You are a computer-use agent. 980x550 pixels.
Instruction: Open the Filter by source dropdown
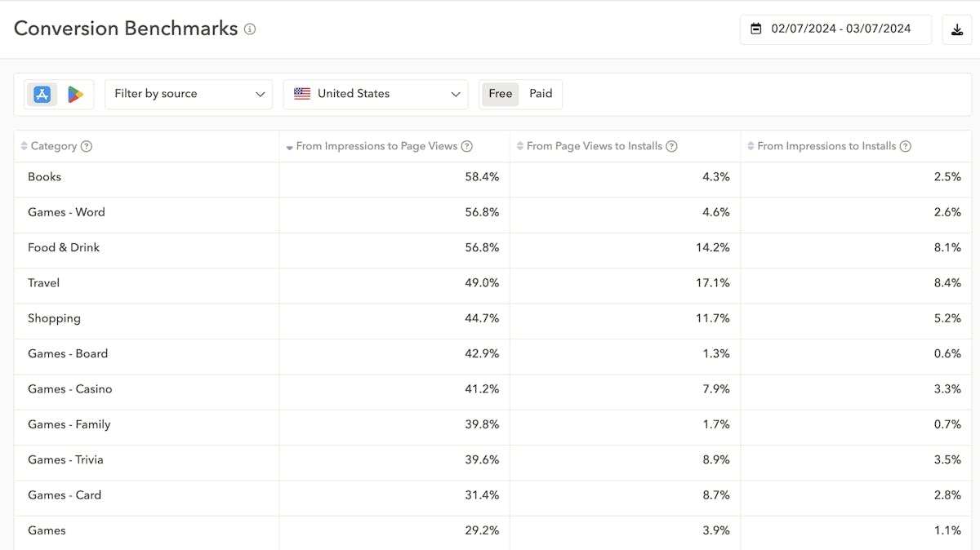[x=189, y=95]
